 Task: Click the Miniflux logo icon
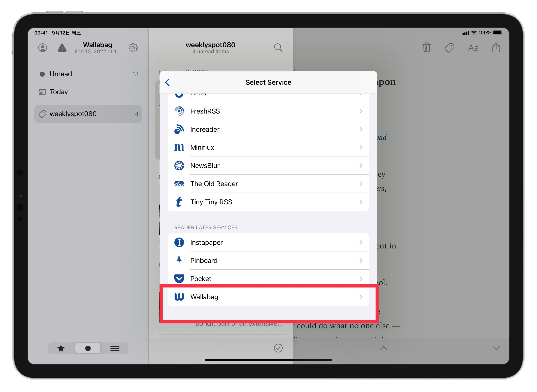click(179, 147)
